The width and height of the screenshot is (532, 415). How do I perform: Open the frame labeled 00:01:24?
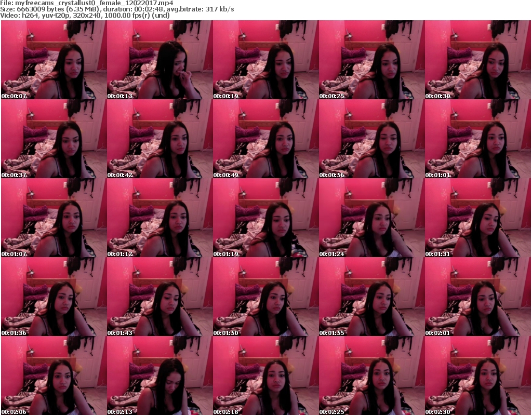(x=371, y=218)
